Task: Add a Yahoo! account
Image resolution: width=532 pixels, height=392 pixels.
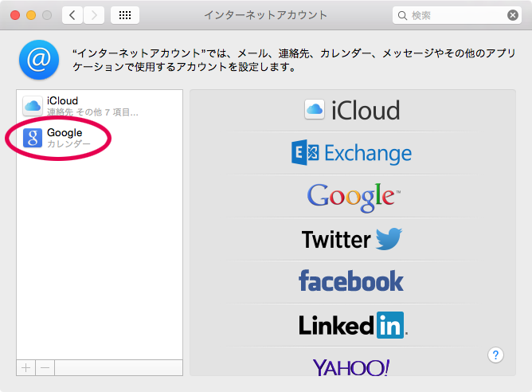Action: 352,366
